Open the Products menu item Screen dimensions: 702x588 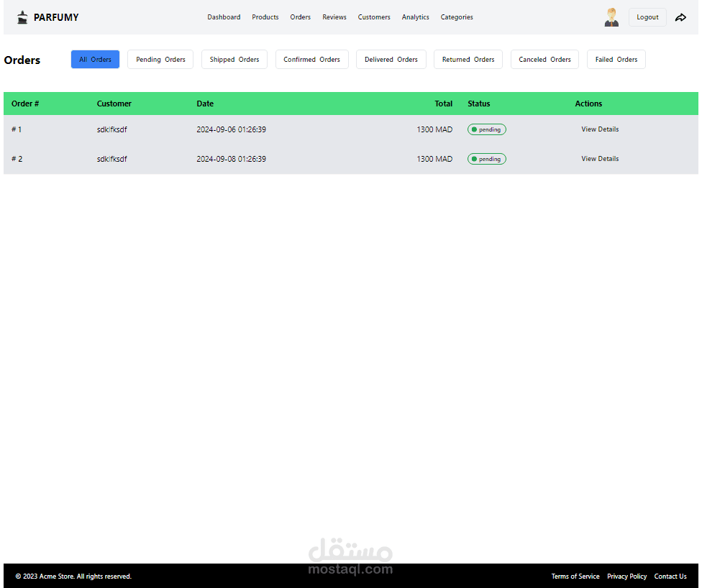265,17
